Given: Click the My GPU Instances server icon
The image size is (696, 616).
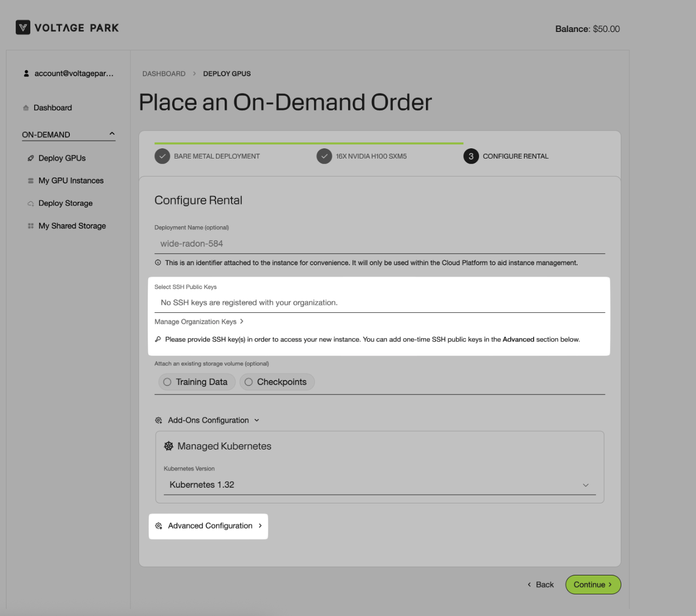Looking at the screenshot, I should coord(31,181).
